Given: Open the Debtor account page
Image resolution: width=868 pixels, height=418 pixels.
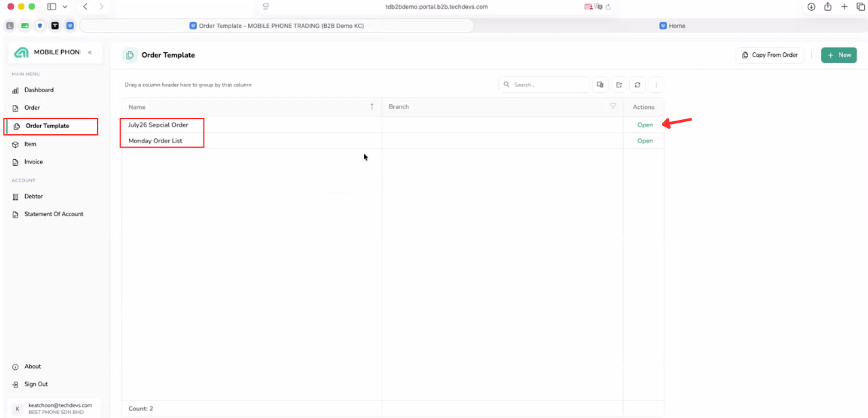Looking at the screenshot, I should (x=33, y=196).
